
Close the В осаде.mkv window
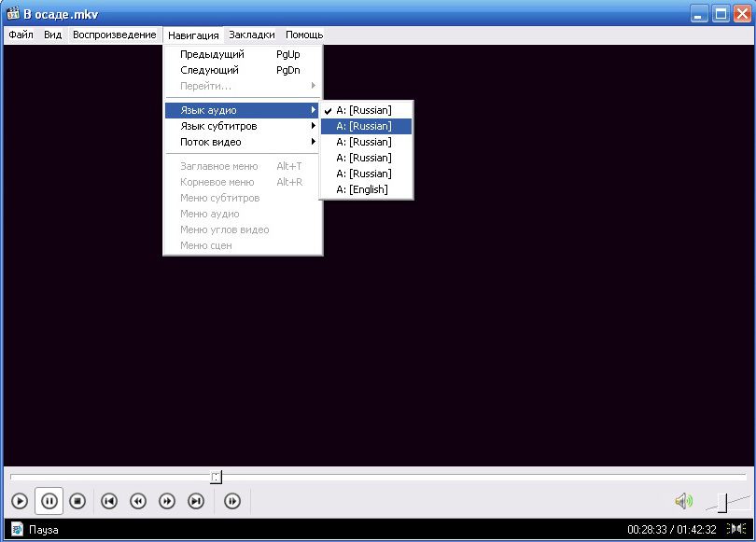[743, 13]
